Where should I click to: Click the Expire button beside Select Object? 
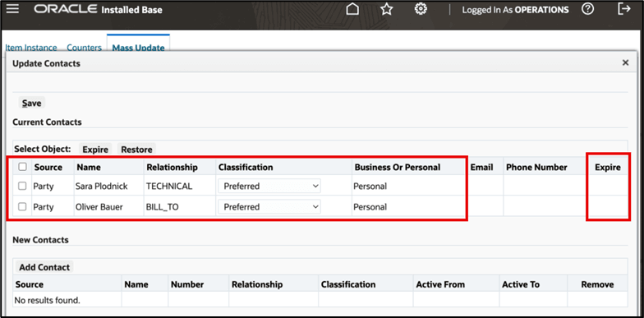pos(95,150)
